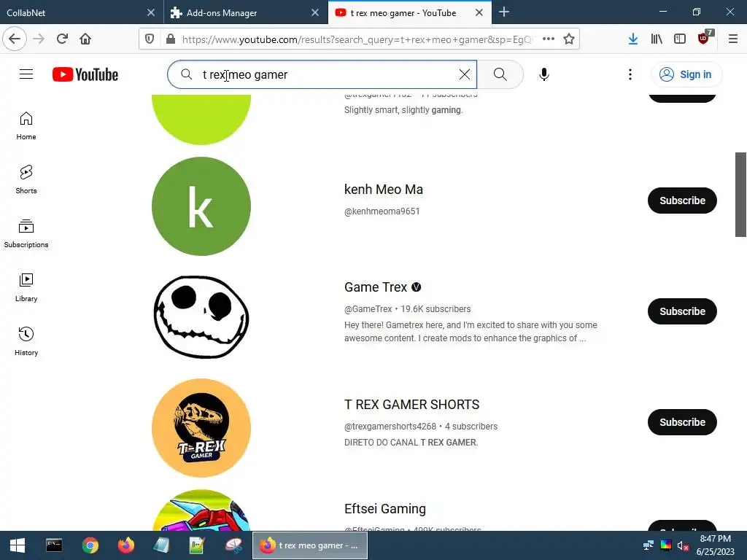Open the Game Trex channel title

pyautogui.click(x=376, y=287)
